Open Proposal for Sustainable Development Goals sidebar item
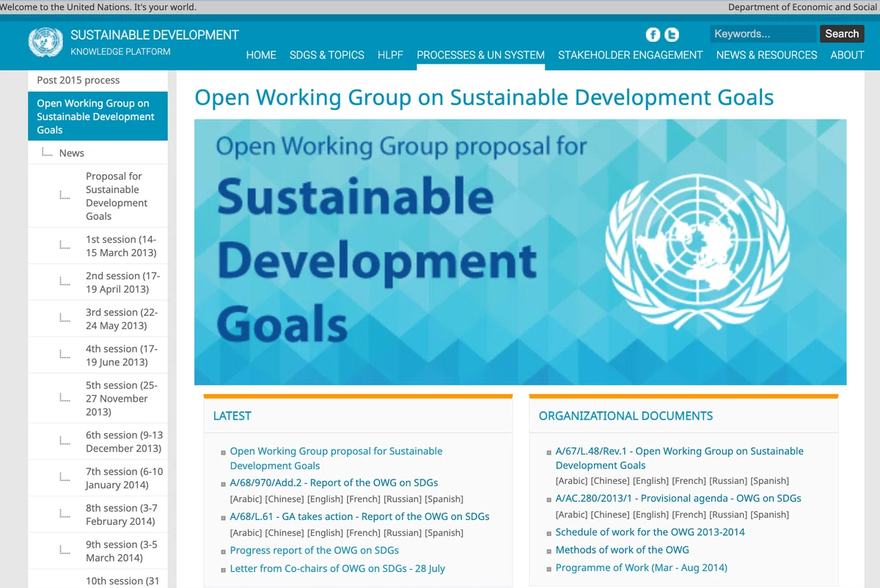Screen dimensions: 880x588 tap(117, 196)
